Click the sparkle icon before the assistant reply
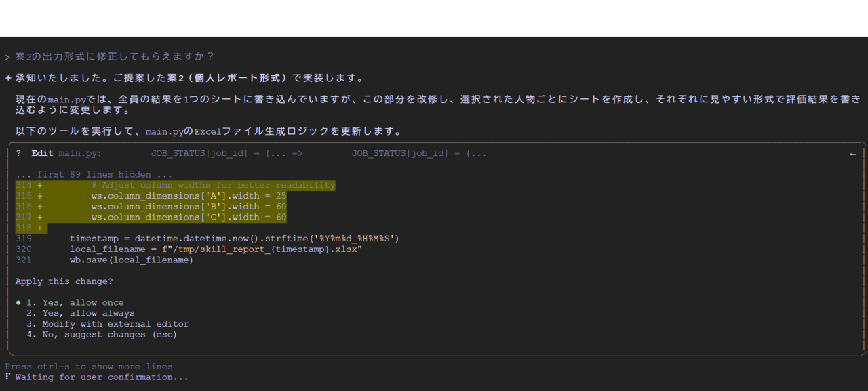 8,78
